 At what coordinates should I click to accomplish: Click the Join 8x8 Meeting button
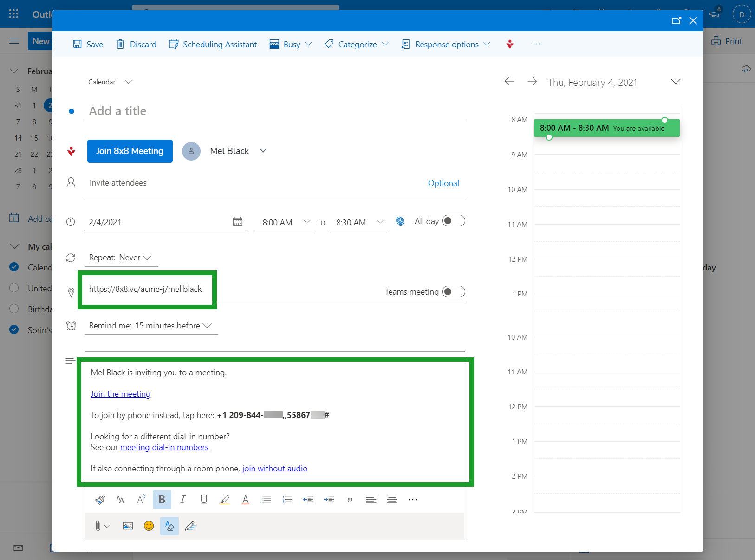130,151
